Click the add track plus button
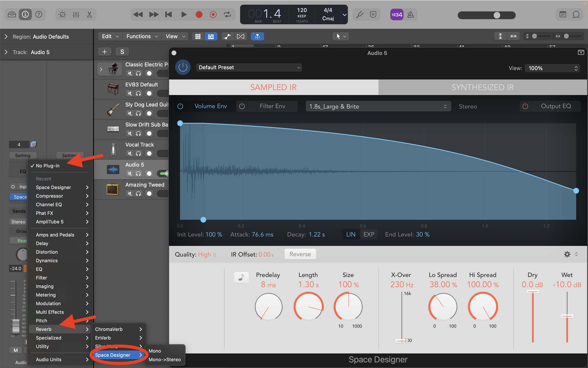The width and height of the screenshot is (588, 368). [x=105, y=52]
